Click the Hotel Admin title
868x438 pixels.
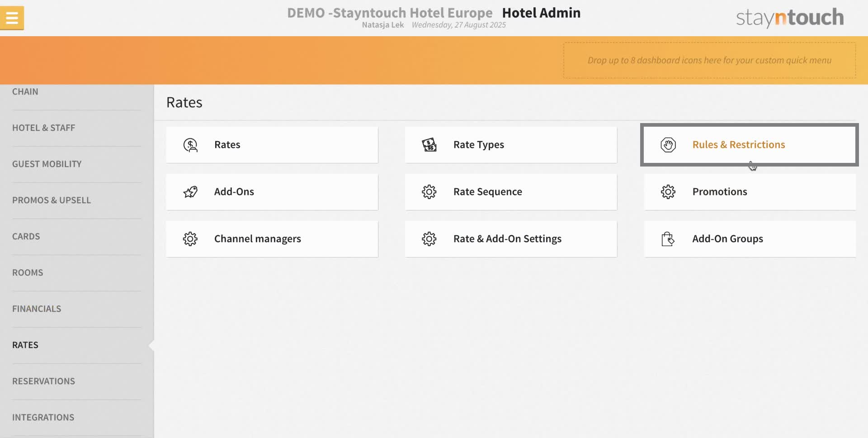pos(541,13)
